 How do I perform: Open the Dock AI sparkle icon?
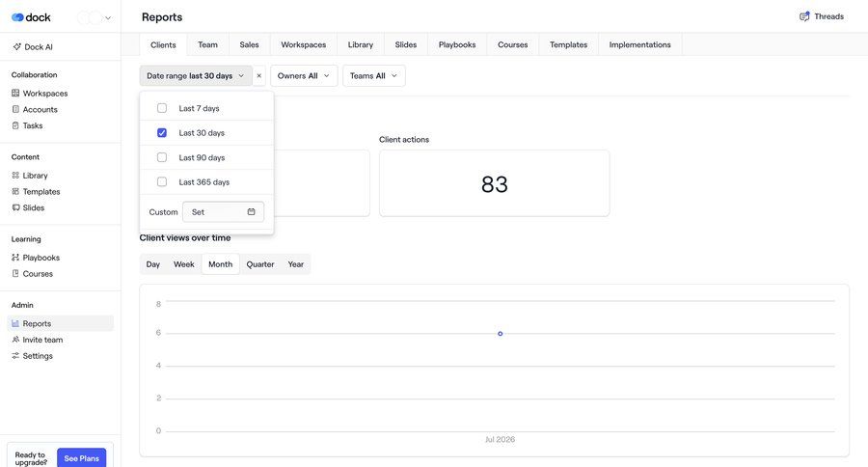(16, 47)
